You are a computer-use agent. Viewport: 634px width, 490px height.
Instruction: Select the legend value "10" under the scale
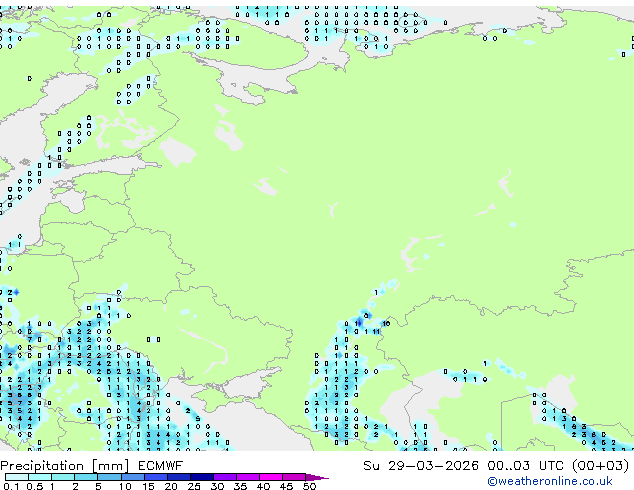pos(125,486)
